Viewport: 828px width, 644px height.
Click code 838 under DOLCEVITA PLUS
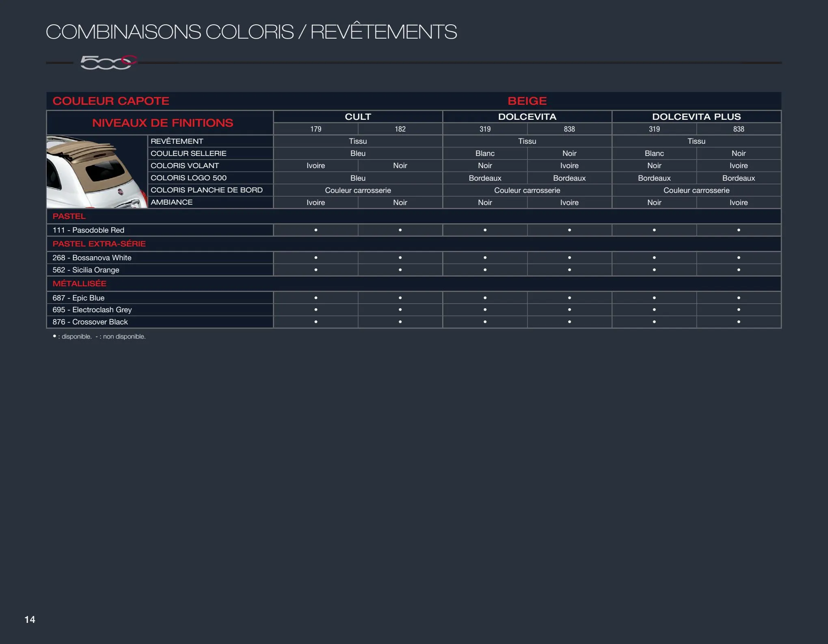point(739,129)
